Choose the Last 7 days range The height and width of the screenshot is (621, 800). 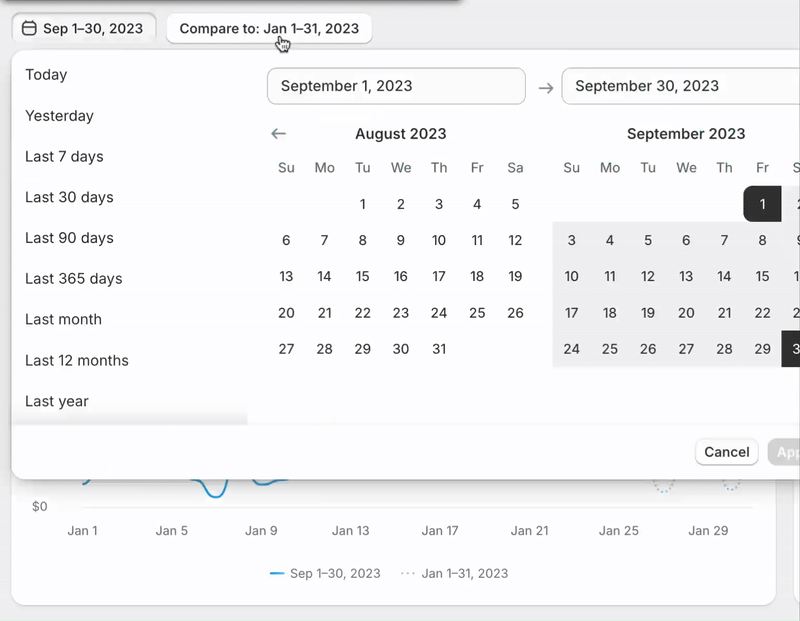[66, 156]
